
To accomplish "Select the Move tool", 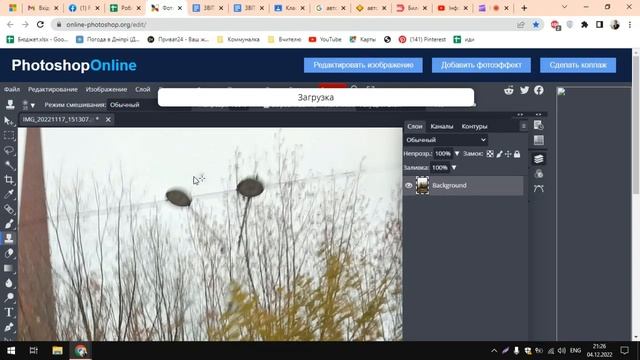I will click(9, 121).
